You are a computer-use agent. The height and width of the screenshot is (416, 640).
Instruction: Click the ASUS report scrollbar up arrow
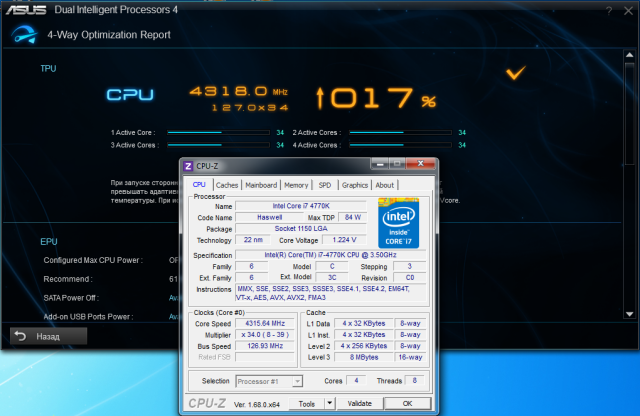pyautogui.click(x=629, y=55)
